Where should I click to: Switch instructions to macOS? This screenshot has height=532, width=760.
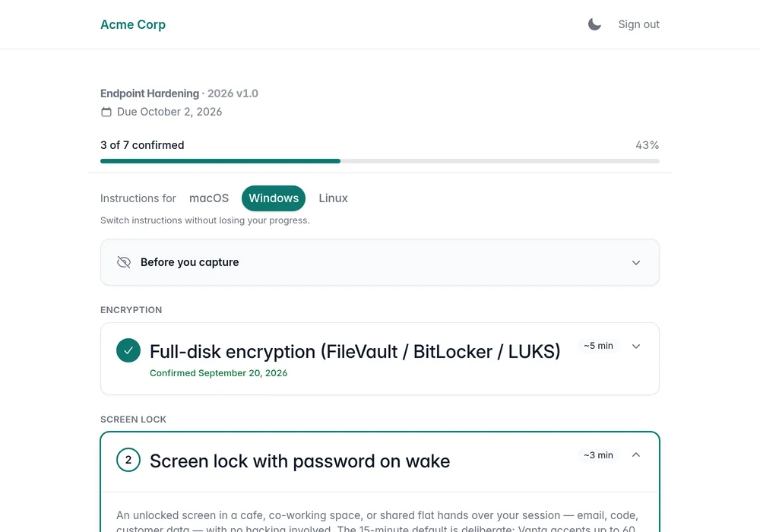pyautogui.click(x=209, y=198)
